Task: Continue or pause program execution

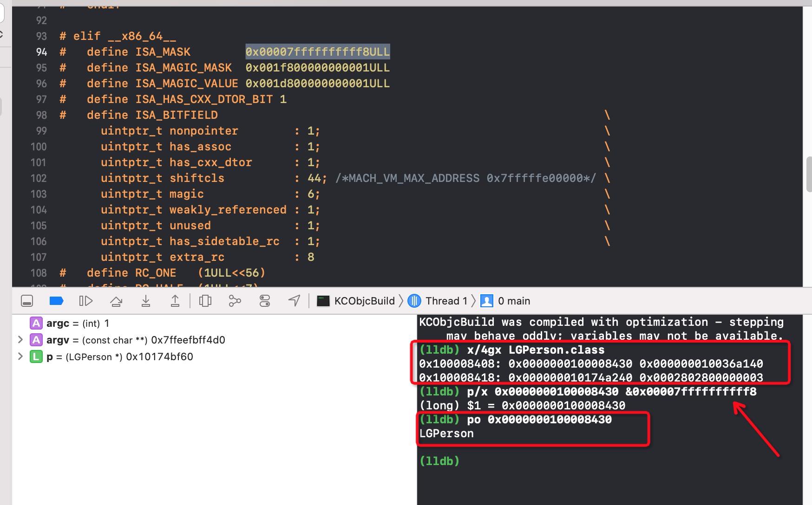Action: tap(86, 301)
